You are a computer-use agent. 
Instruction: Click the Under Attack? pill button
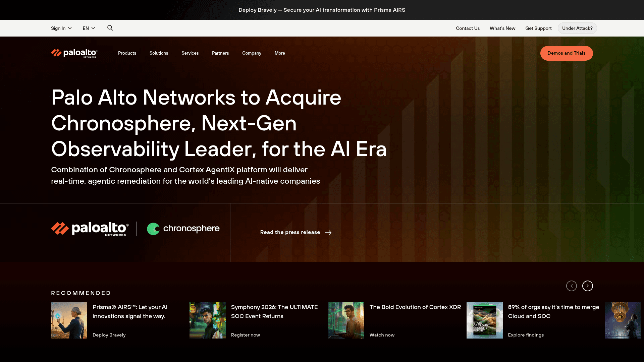577,28
